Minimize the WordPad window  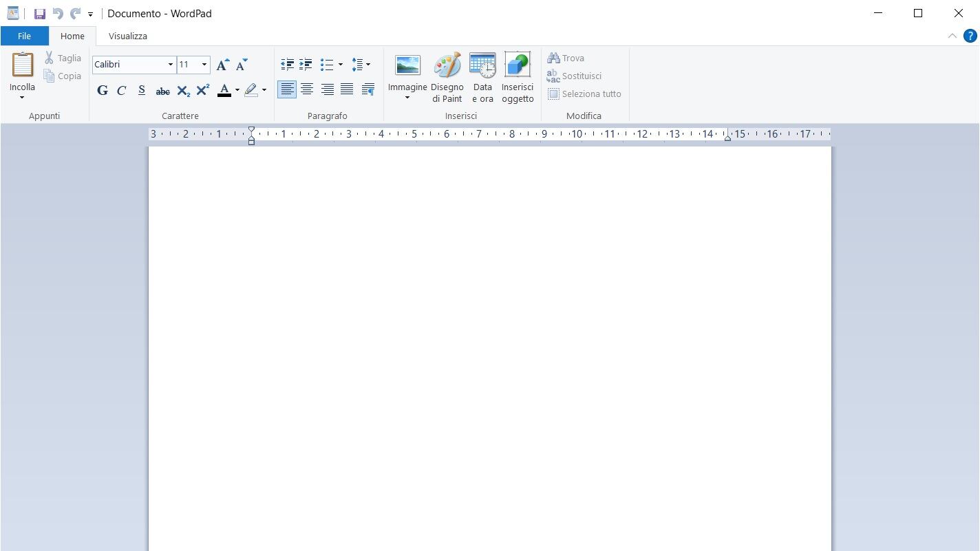[x=878, y=13]
